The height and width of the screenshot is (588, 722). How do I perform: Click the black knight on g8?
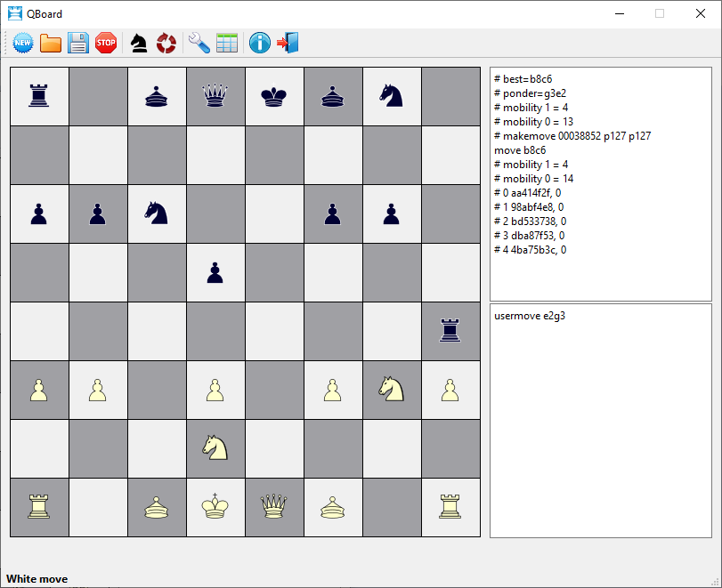pyautogui.click(x=392, y=96)
